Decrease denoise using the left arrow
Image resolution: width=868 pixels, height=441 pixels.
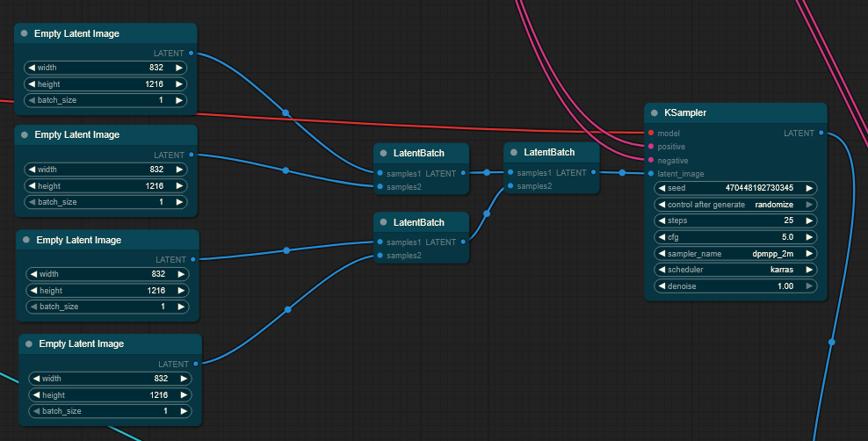coord(662,286)
